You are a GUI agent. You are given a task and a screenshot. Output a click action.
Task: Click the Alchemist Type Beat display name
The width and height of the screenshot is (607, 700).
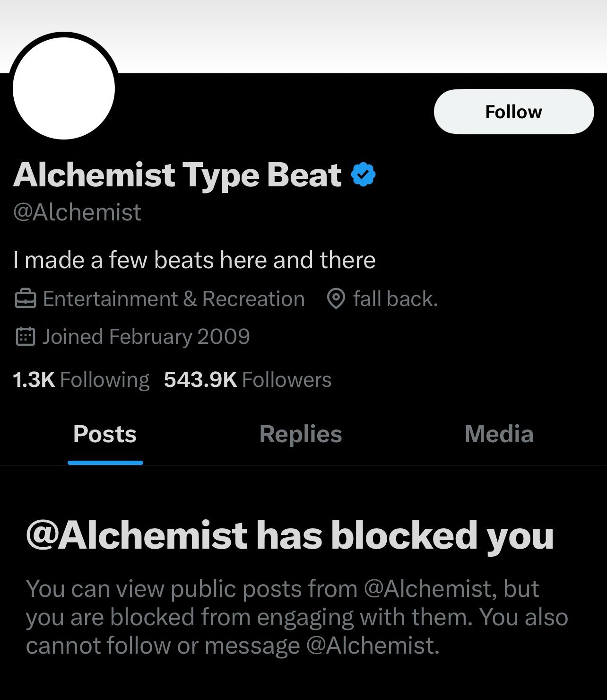coord(177,175)
